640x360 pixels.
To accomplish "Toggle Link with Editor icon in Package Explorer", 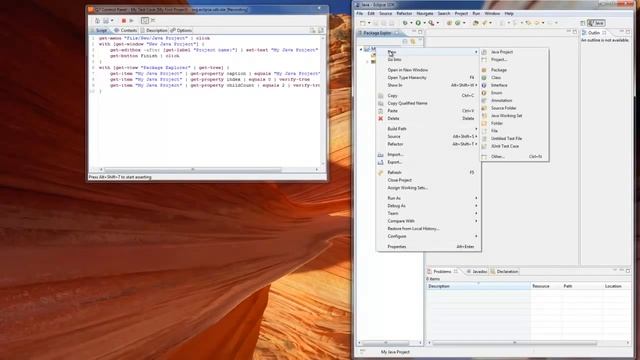I will pos(413,41).
